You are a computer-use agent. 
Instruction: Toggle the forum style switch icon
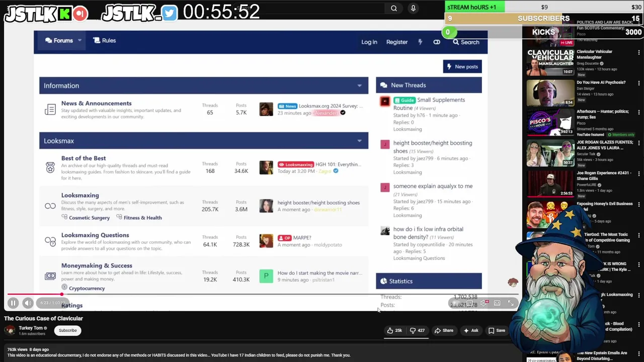(x=437, y=42)
